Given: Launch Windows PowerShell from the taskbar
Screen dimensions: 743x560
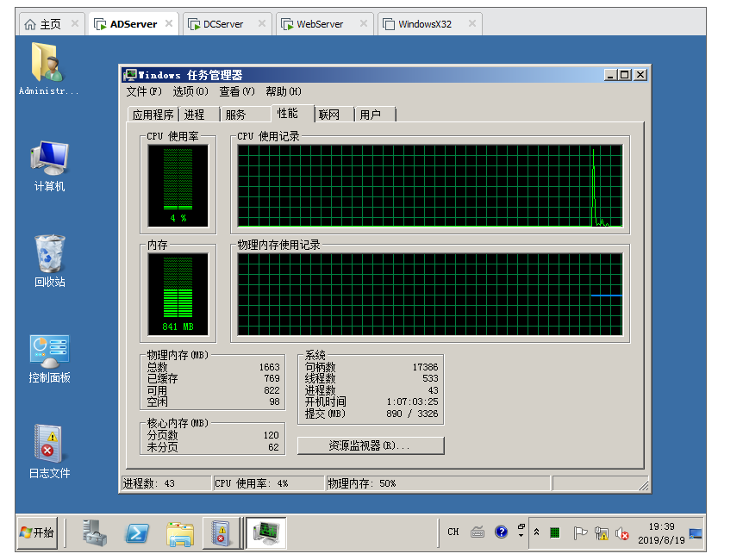Looking at the screenshot, I should (x=137, y=533).
